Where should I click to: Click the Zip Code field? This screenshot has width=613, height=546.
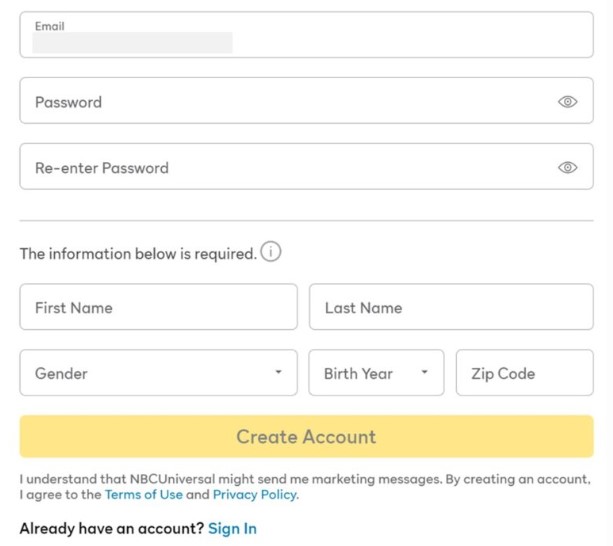click(x=524, y=374)
